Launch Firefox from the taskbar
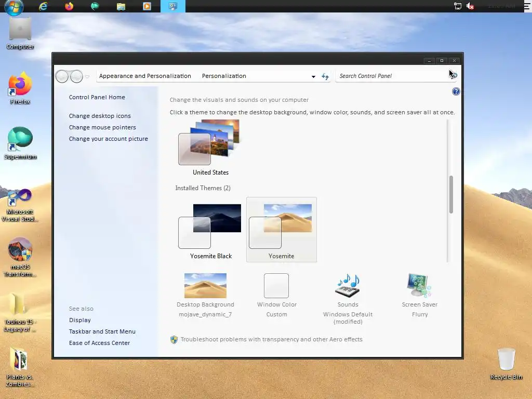This screenshot has width=532, height=399. (x=69, y=6)
